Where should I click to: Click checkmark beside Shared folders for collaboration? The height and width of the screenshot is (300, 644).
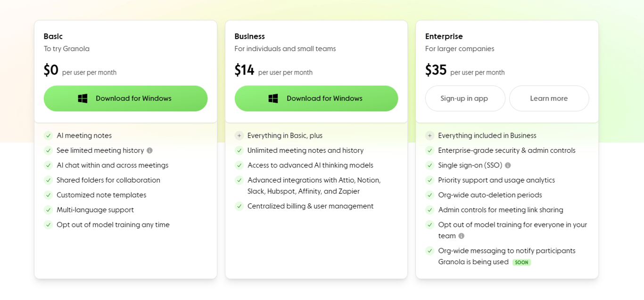point(48,180)
